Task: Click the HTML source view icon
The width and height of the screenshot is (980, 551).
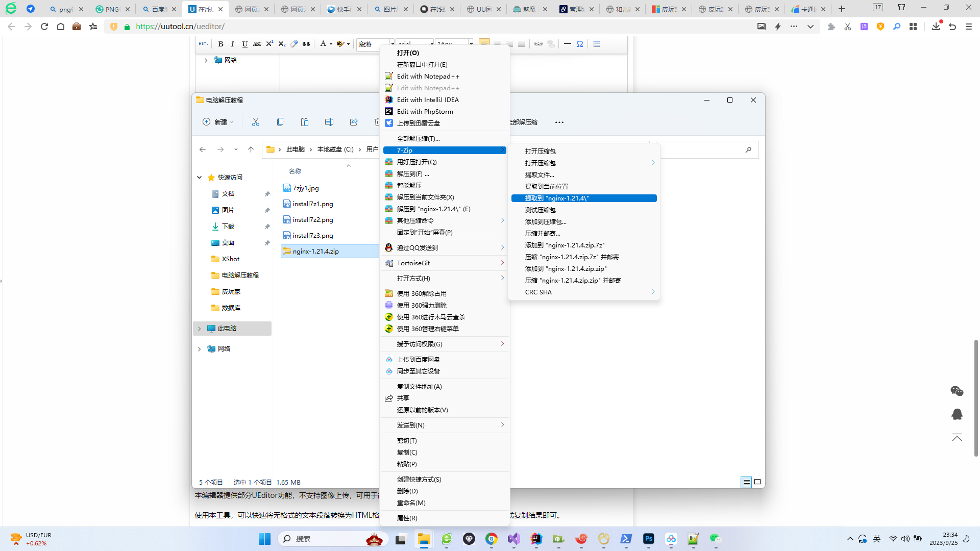Action: tap(203, 44)
